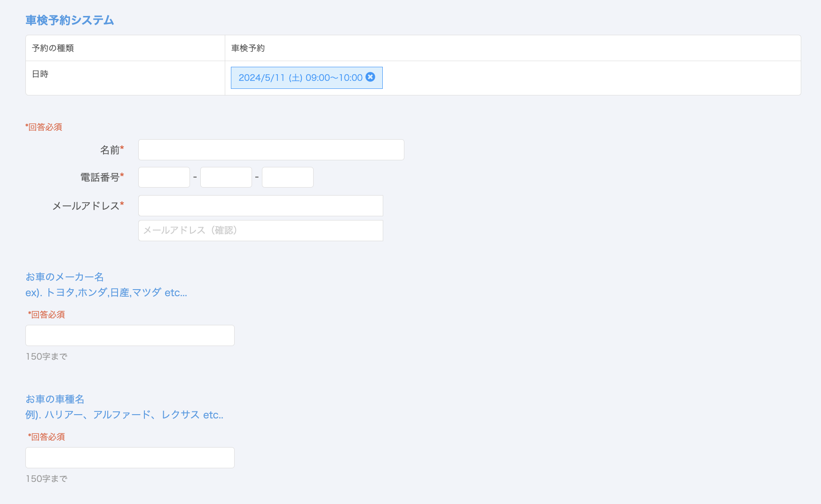Select the メールアドレス field label

point(86,206)
